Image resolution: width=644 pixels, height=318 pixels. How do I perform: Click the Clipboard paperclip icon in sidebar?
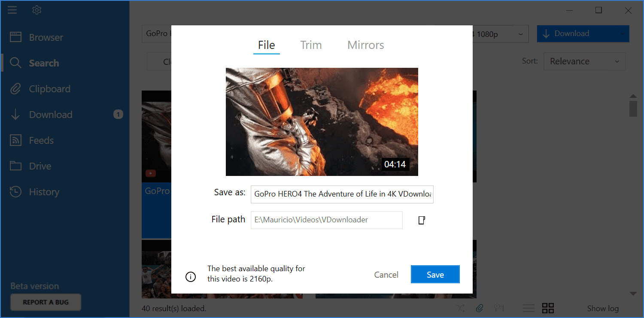tap(15, 89)
